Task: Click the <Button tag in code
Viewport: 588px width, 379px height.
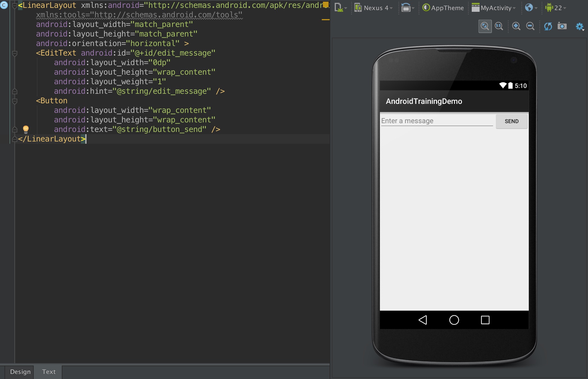Action: (x=52, y=101)
